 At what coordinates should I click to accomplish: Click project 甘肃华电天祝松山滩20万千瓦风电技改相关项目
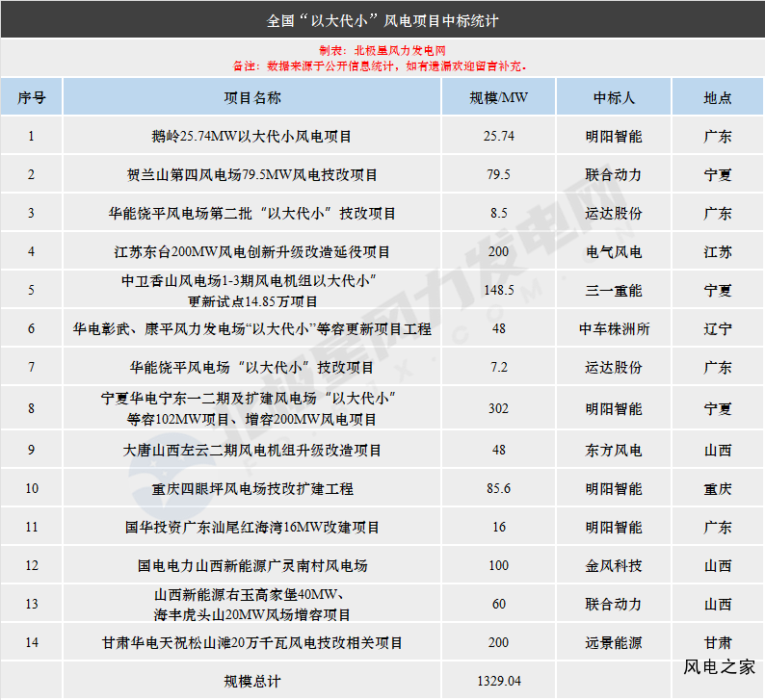pyautogui.click(x=252, y=642)
